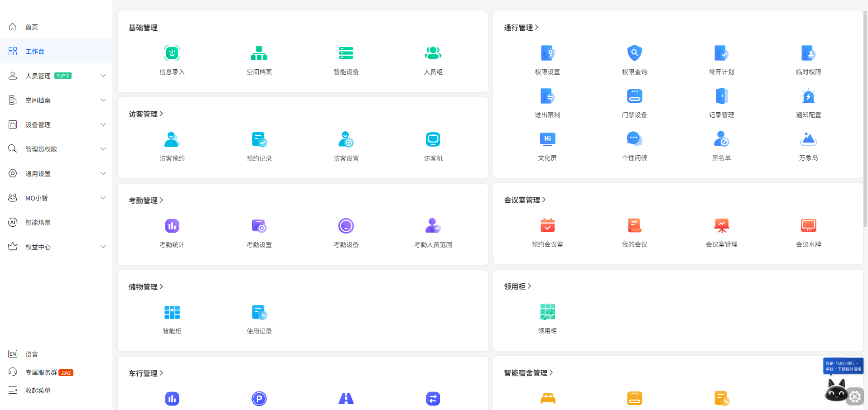The width and height of the screenshot is (868, 410).
Task: Open the 考勤设备 icon
Action: coord(346,226)
